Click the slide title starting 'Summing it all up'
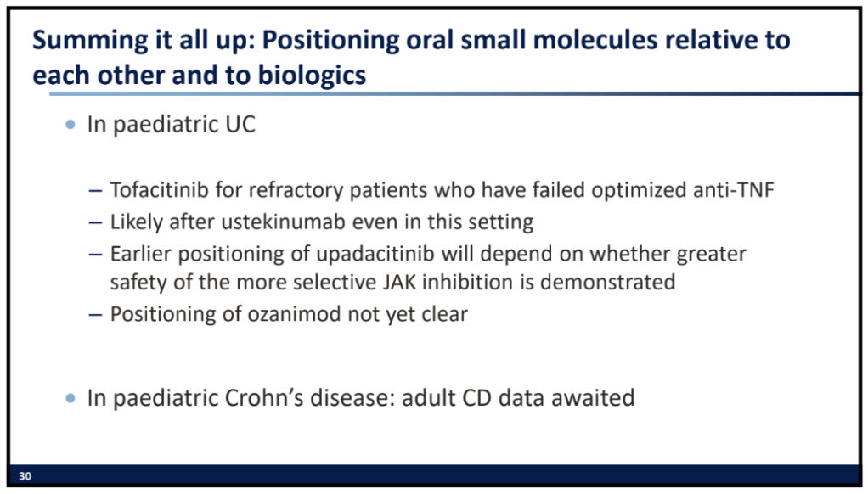Image resolution: width=868 pixels, height=494 pixels. click(411, 40)
